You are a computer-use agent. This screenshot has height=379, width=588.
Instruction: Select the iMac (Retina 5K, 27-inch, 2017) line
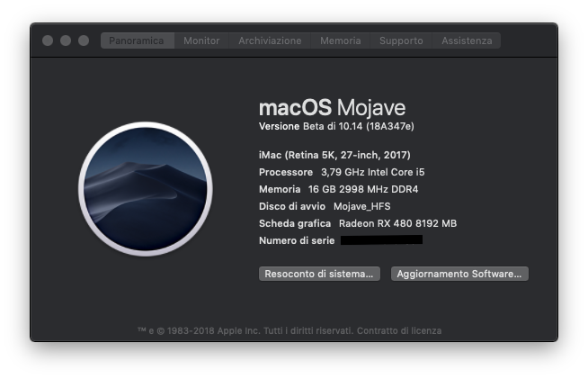tap(334, 155)
